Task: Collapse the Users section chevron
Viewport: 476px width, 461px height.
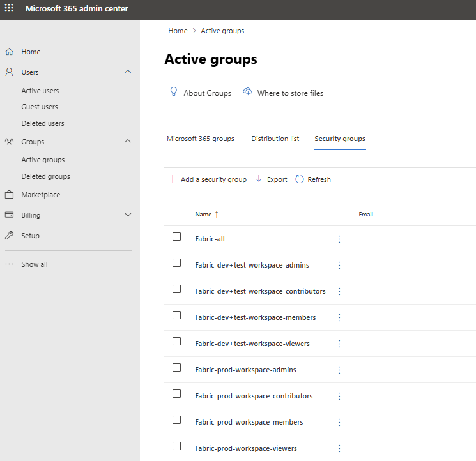Action: coord(128,72)
